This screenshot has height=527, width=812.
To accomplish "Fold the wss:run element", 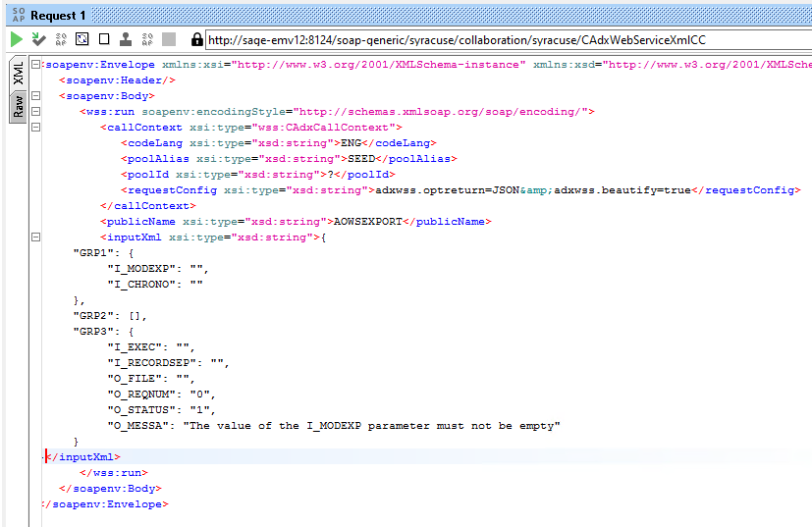I will pyautogui.click(x=36, y=112).
